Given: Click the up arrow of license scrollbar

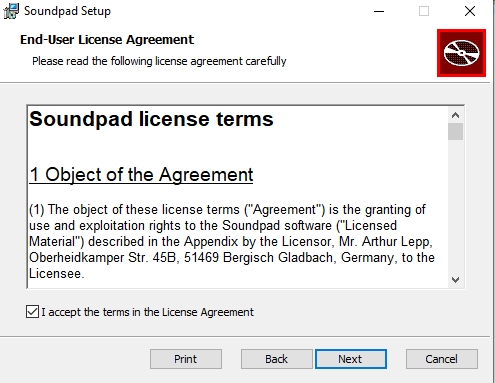Looking at the screenshot, I should point(455,115).
